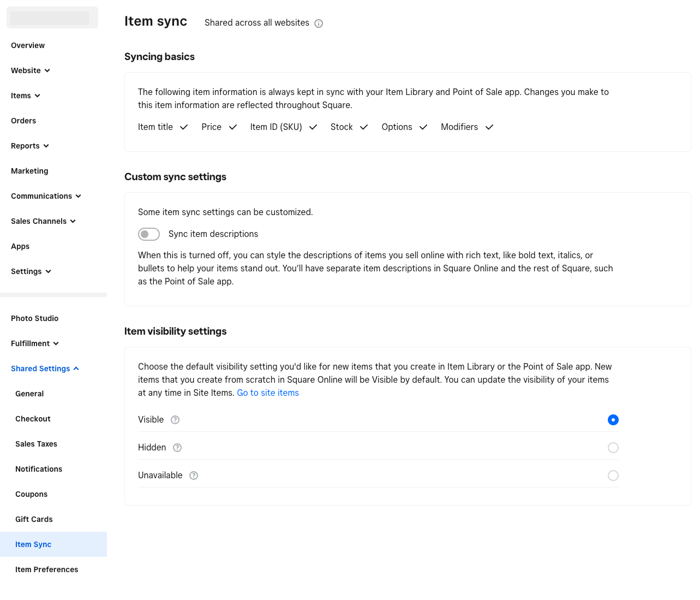The height and width of the screenshot is (600, 700).
Task: Expand the Website menu in sidebar
Action: coord(31,70)
